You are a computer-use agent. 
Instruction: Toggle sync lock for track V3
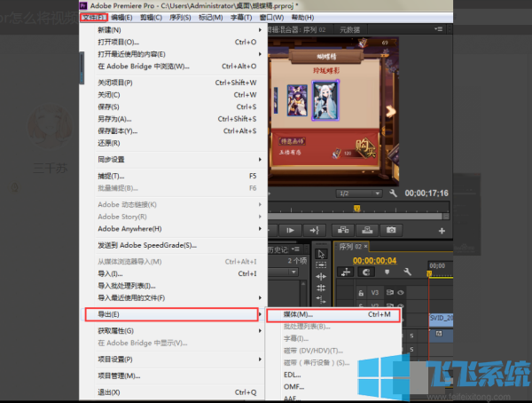tap(388, 292)
